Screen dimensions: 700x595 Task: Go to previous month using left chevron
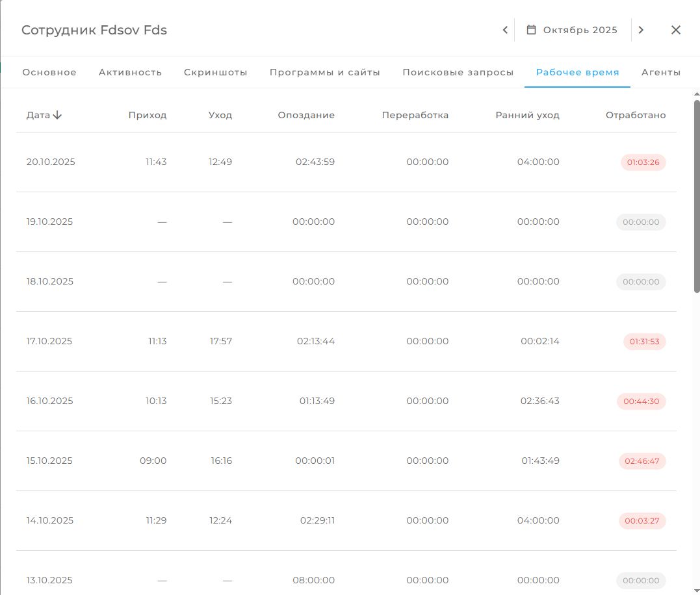pyautogui.click(x=505, y=30)
